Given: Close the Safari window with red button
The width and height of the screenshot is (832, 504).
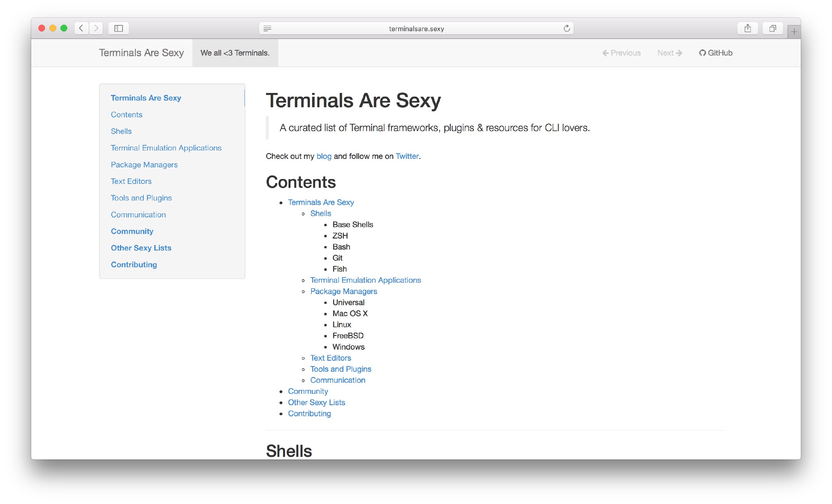Looking at the screenshot, I should tap(42, 28).
